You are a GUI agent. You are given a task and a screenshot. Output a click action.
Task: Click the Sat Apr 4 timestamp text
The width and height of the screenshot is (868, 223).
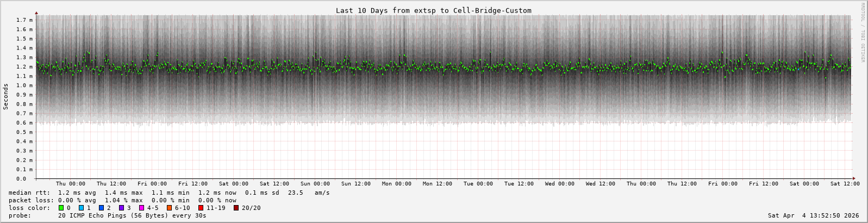click(x=813, y=215)
